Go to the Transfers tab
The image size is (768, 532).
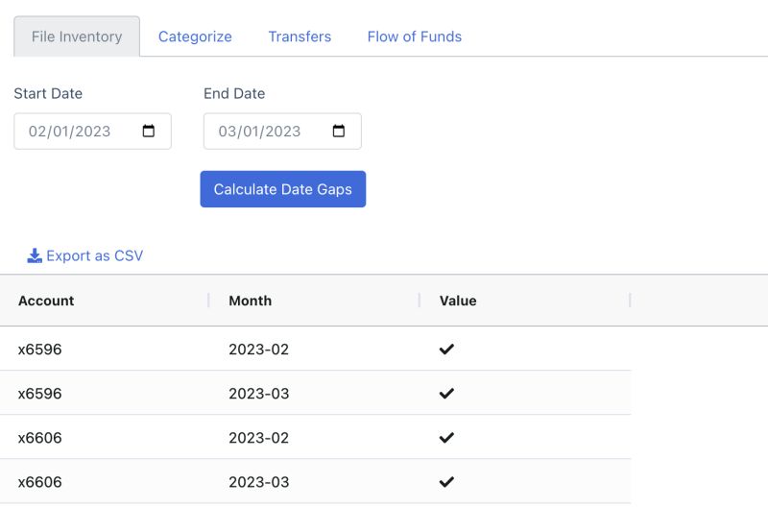[300, 36]
